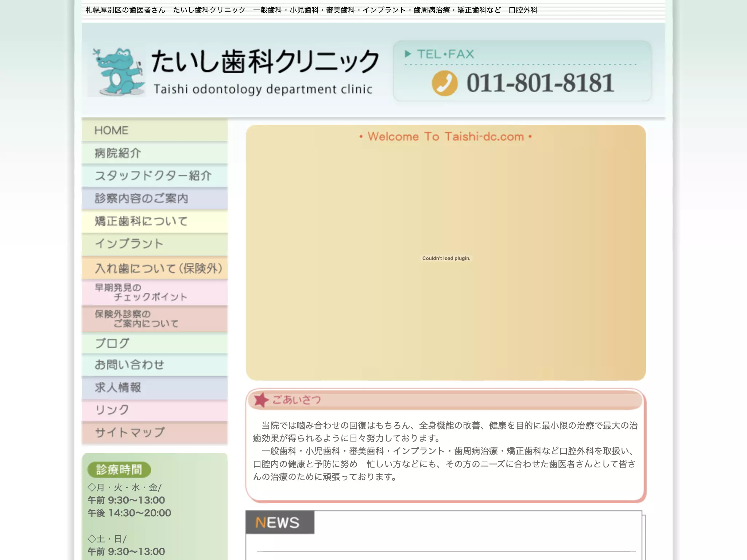Open 入れ歯について(保険外) menu item
This screenshot has height=560, width=747.
tap(155, 268)
